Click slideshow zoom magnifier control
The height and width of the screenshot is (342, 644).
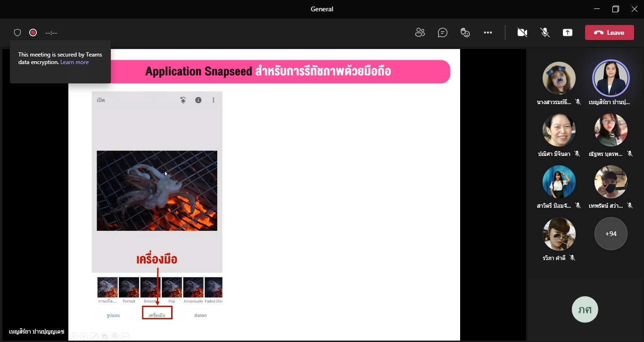tap(115, 336)
